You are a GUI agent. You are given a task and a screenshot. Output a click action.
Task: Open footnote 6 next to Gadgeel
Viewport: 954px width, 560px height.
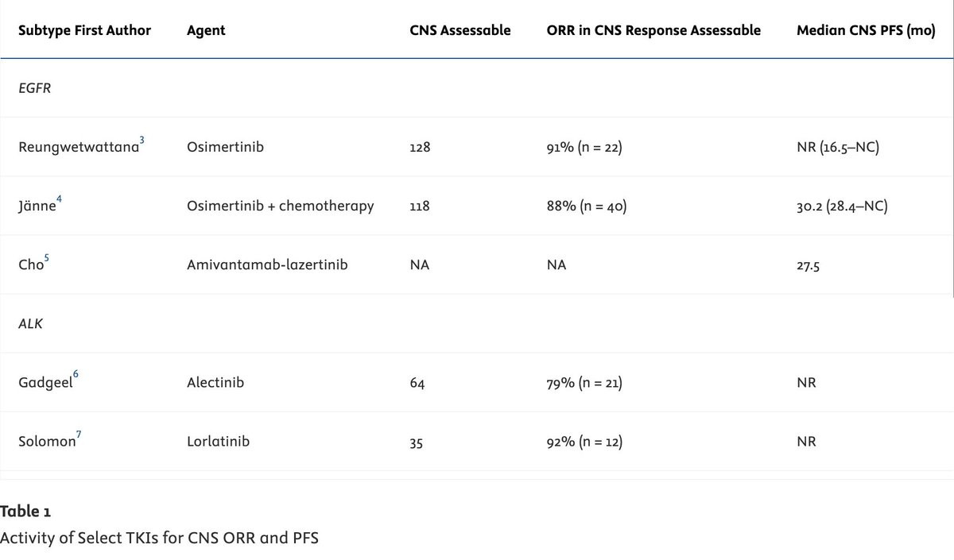click(76, 376)
